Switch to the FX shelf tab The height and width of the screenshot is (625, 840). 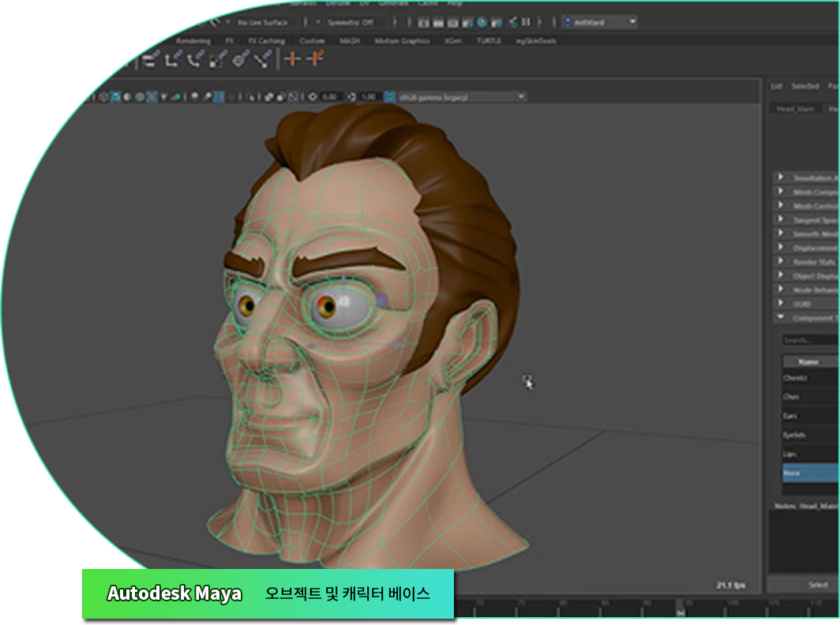[229, 41]
